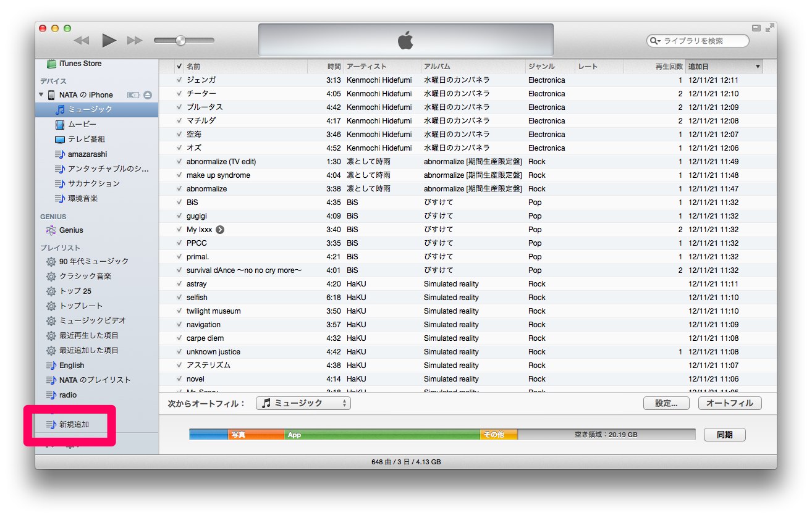Reverse sort via 追加日 header arrow
Image resolution: width=812 pixels, height=518 pixels.
[758, 67]
